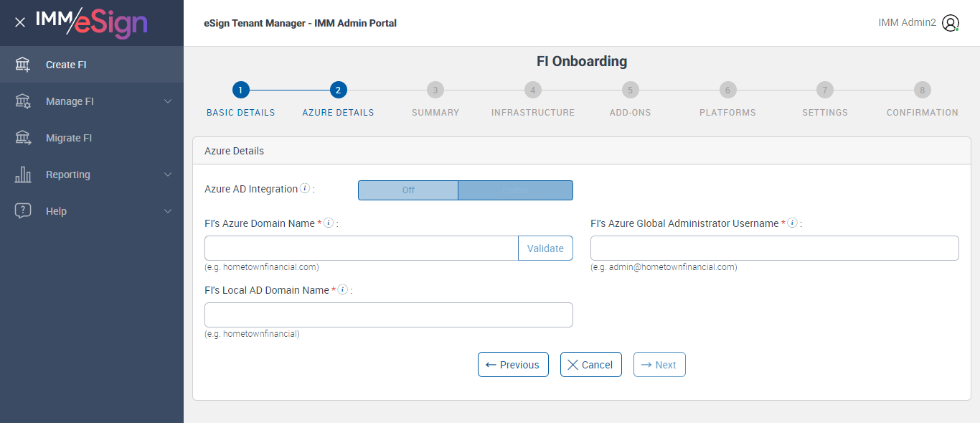This screenshot has height=423, width=980.
Task: Go to the AZURE DETAILS step label
Action: (x=338, y=113)
